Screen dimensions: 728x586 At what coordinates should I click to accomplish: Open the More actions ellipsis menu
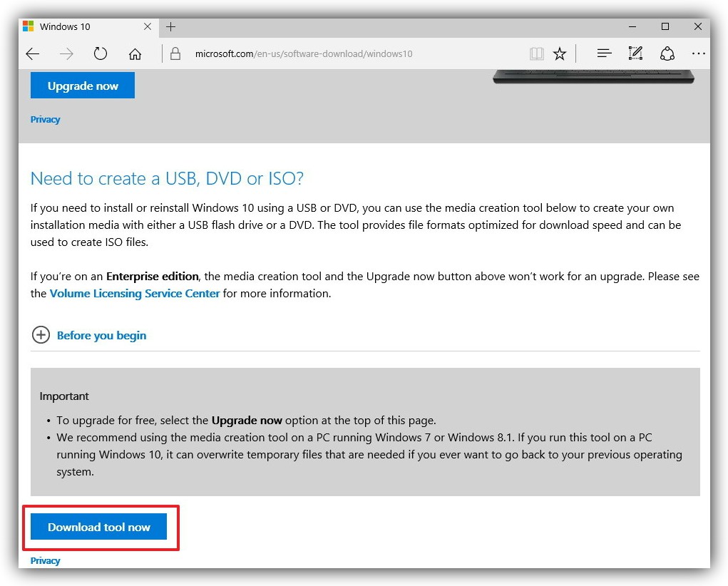[698, 54]
